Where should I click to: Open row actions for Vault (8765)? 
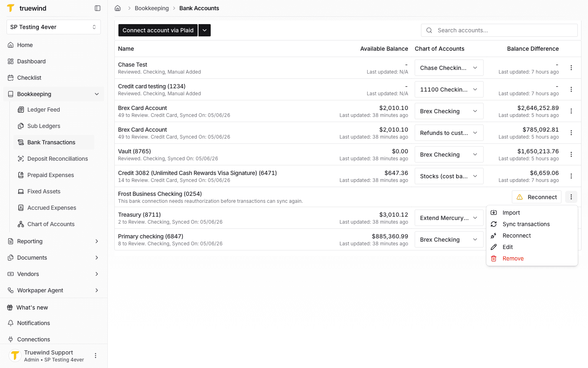[571, 155]
